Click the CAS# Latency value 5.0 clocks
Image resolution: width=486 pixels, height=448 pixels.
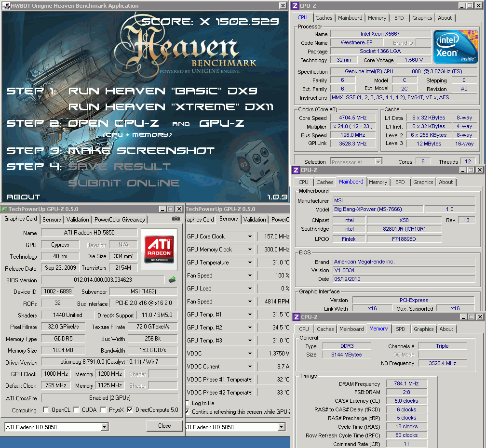tap(406, 401)
